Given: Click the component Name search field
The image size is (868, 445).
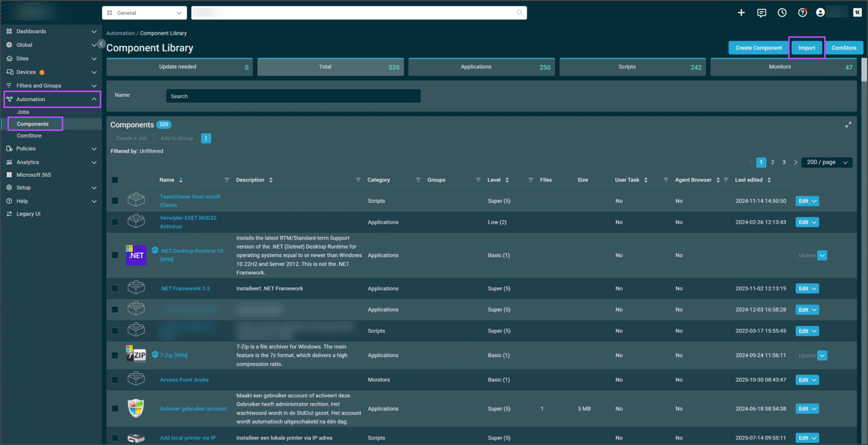Looking at the screenshot, I should 293,96.
